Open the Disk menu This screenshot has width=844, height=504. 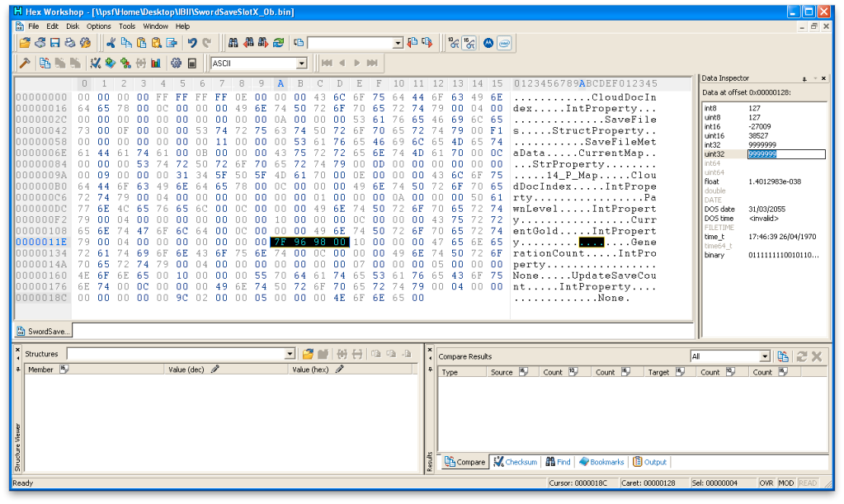coord(73,26)
